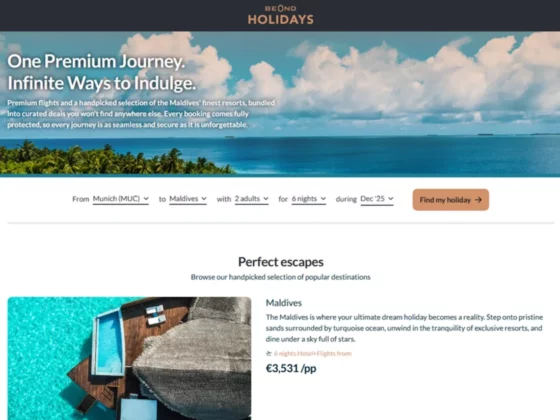
Task: Select the €3,531 /pp price
Action: (x=291, y=368)
